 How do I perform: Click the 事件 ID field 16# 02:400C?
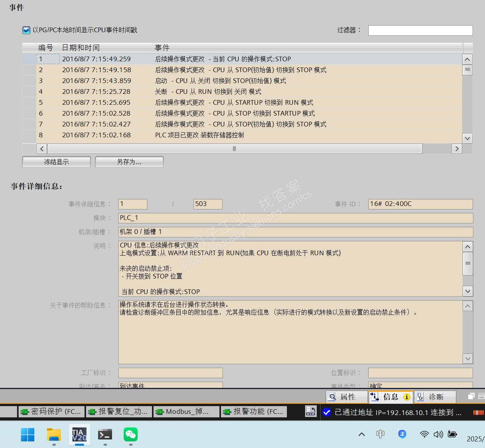(x=420, y=204)
